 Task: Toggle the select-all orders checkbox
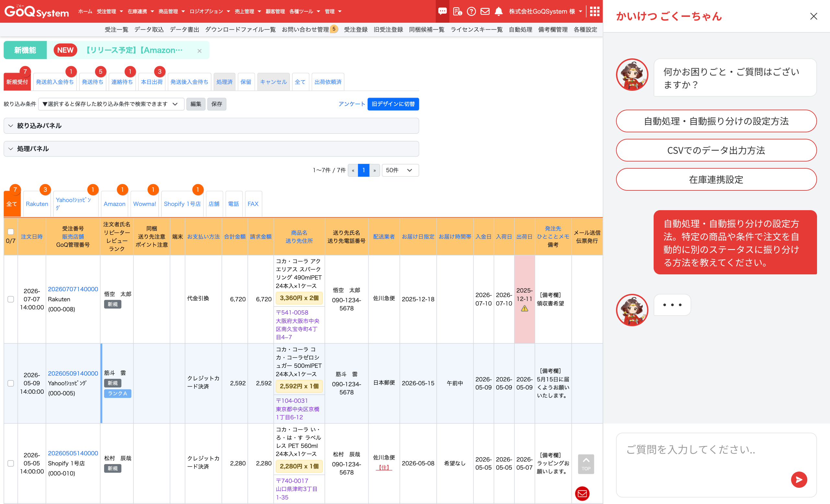(x=11, y=232)
